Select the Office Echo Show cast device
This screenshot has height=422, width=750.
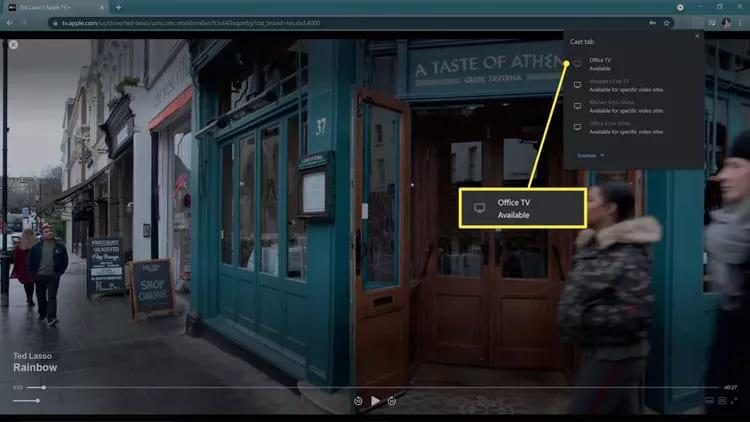coord(633,127)
